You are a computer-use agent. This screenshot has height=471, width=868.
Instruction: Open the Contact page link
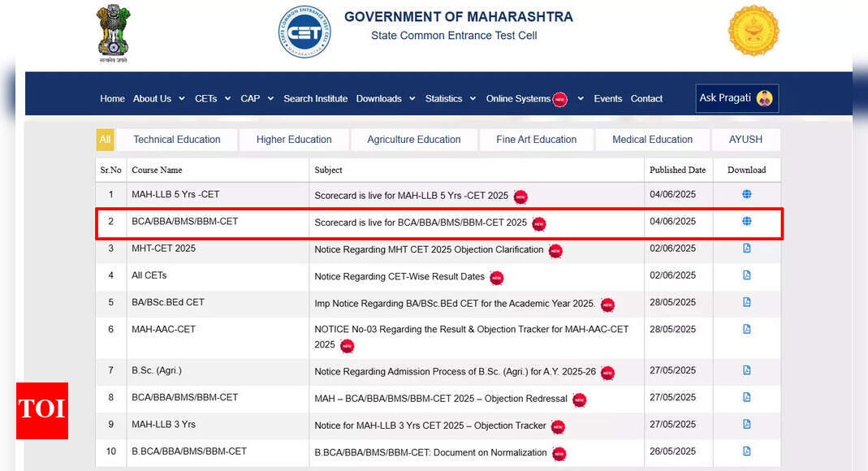pyautogui.click(x=646, y=99)
